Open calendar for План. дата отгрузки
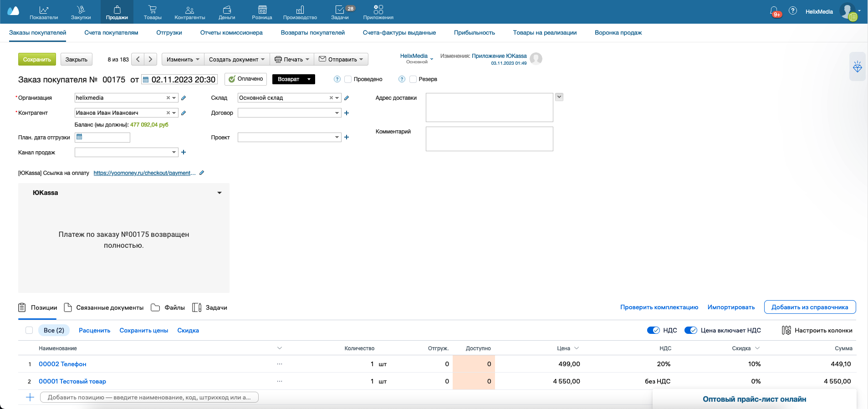Image resolution: width=868 pixels, height=409 pixels. pos(79,137)
